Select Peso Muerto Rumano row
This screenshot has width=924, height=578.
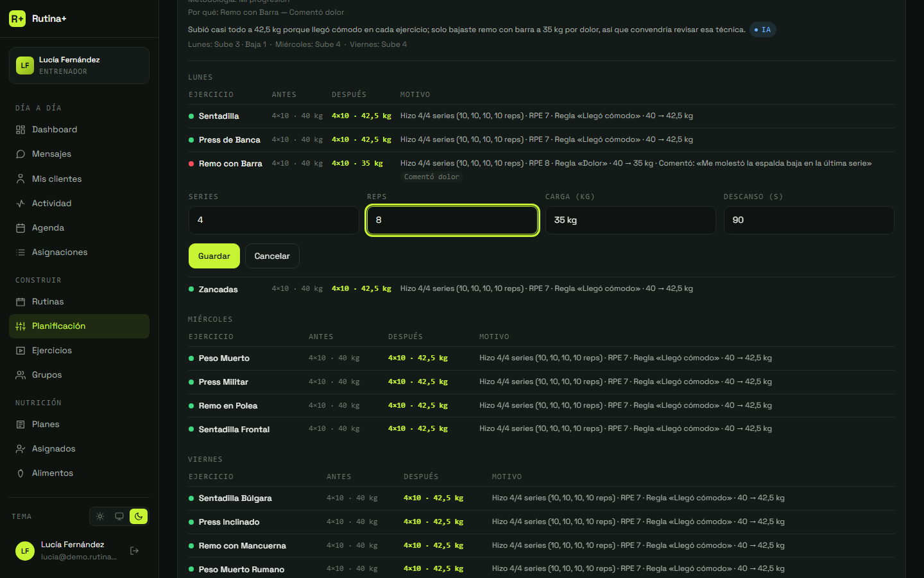point(542,569)
